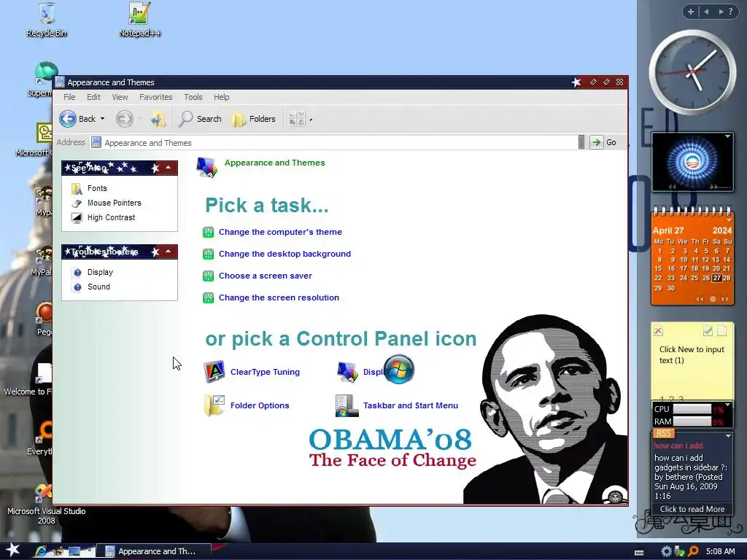
Task: Select April 15 in calendar gadget
Action: pos(659,268)
